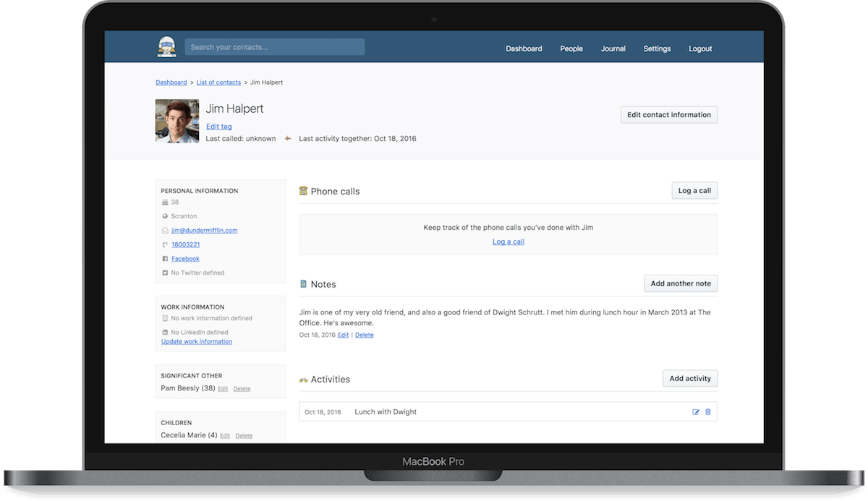868x501 pixels.
Task: Click Jim Halpert's profile photo
Action: click(177, 121)
